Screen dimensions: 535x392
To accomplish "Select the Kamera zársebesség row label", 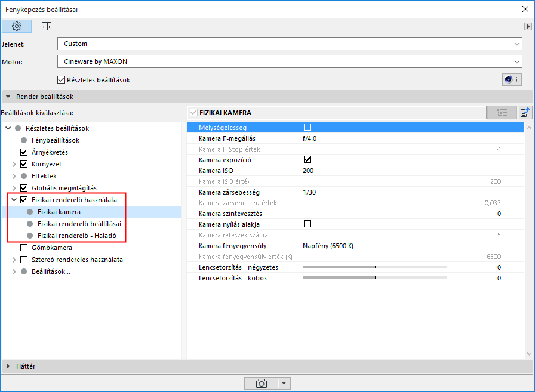I will point(229,192).
